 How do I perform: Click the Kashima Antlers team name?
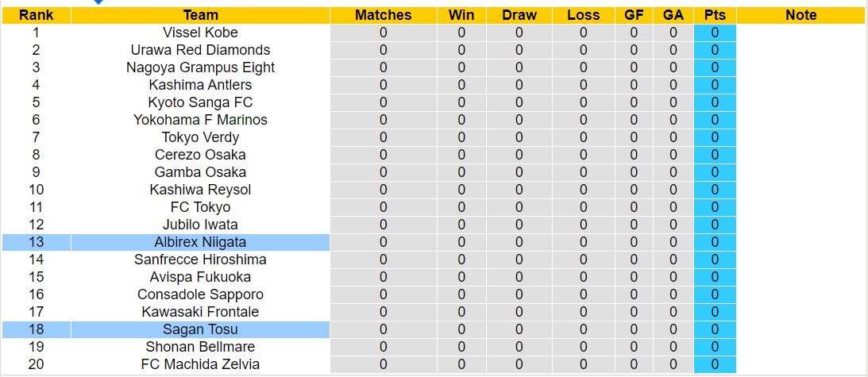click(200, 85)
